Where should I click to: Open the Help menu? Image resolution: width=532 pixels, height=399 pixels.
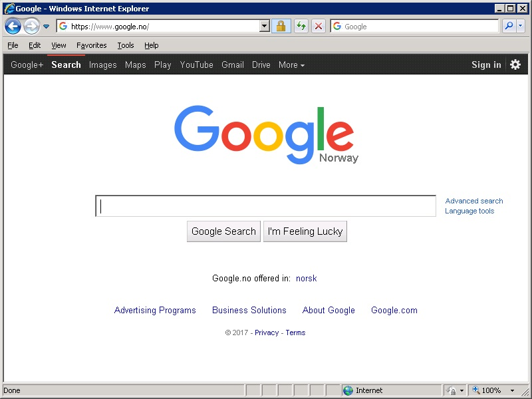[152, 45]
